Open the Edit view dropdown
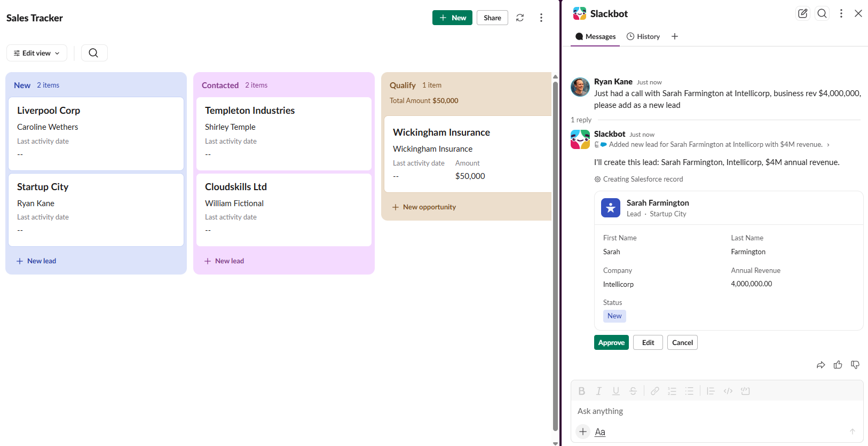The image size is (868, 446). coord(37,53)
